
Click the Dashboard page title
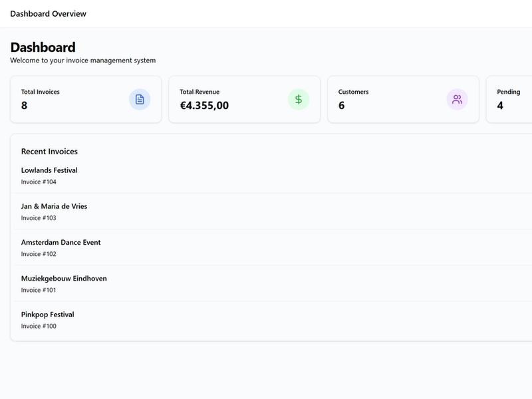click(x=44, y=47)
